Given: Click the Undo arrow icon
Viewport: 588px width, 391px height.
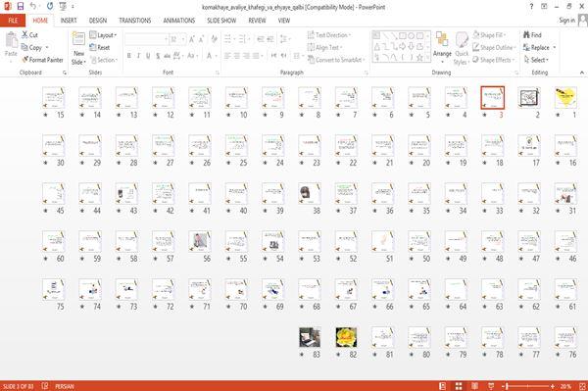Looking at the screenshot, I should coord(33,6).
